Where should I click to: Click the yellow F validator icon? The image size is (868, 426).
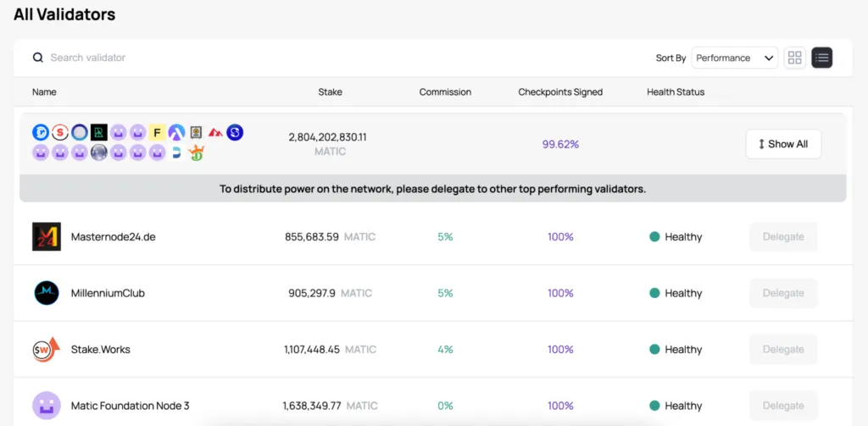click(x=157, y=132)
